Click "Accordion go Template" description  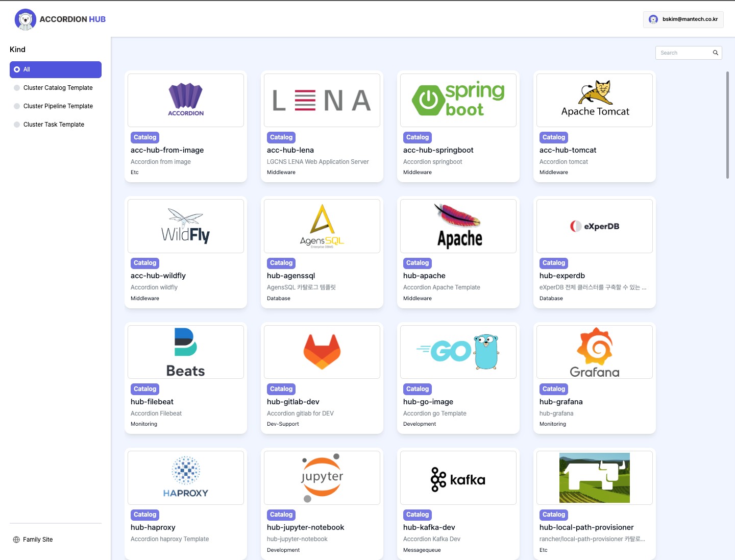coord(435,413)
